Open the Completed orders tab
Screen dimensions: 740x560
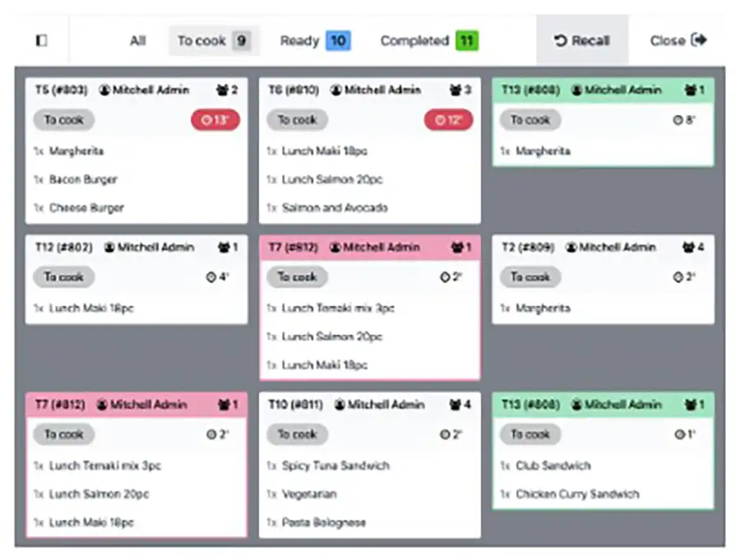(x=428, y=40)
